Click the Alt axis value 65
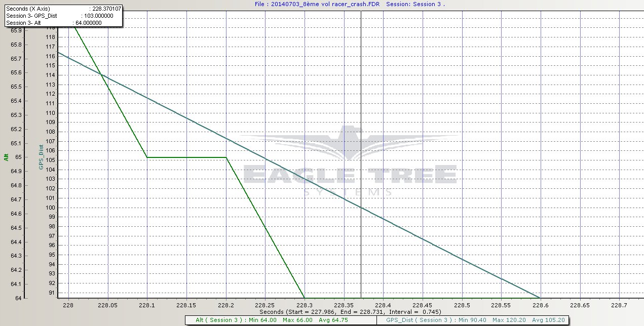644x326 pixels. pos(19,157)
